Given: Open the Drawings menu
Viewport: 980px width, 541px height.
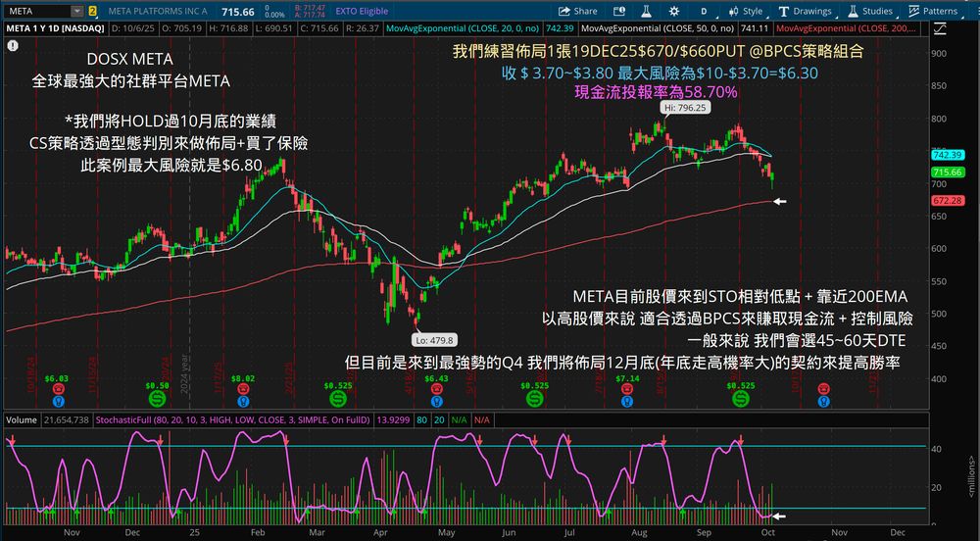Looking at the screenshot, I should tap(805, 11).
